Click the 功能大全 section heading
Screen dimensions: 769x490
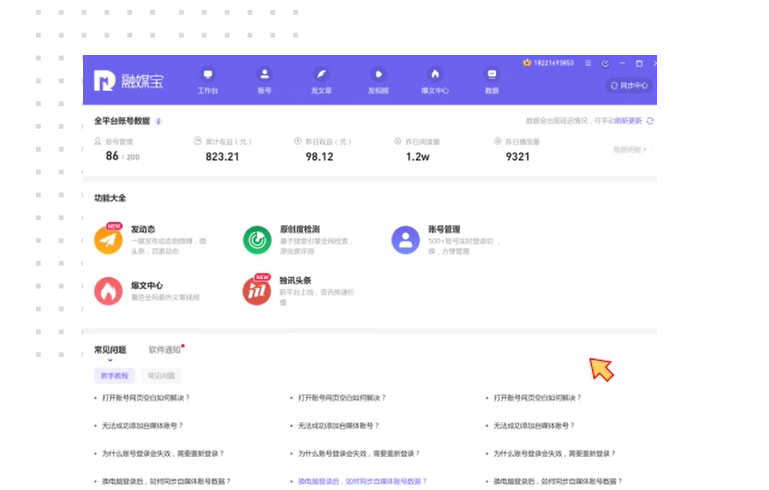[x=110, y=198]
